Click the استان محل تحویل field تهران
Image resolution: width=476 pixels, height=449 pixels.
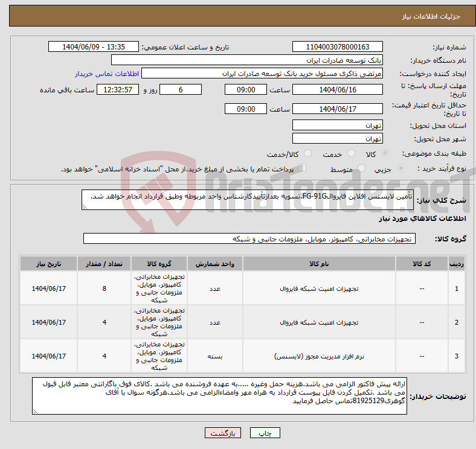338,126
